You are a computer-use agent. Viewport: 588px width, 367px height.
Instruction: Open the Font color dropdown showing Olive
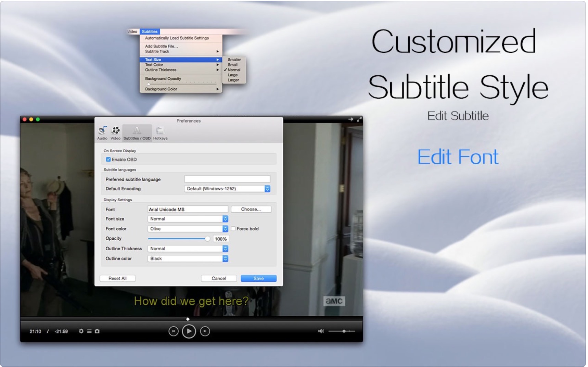pos(188,229)
